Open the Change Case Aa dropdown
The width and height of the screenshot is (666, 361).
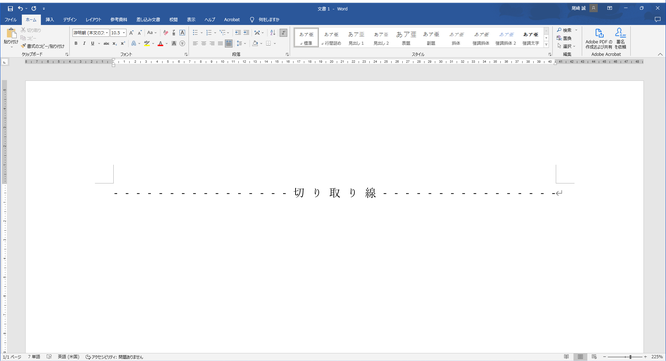pyautogui.click(x=152, y=33)
